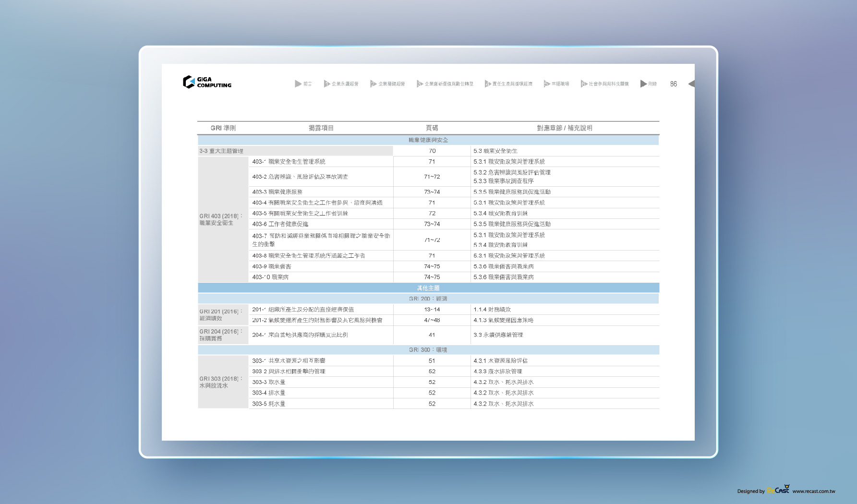
Task: Click 403-3 職業健康服務 entry
Action: coord(277,192)
